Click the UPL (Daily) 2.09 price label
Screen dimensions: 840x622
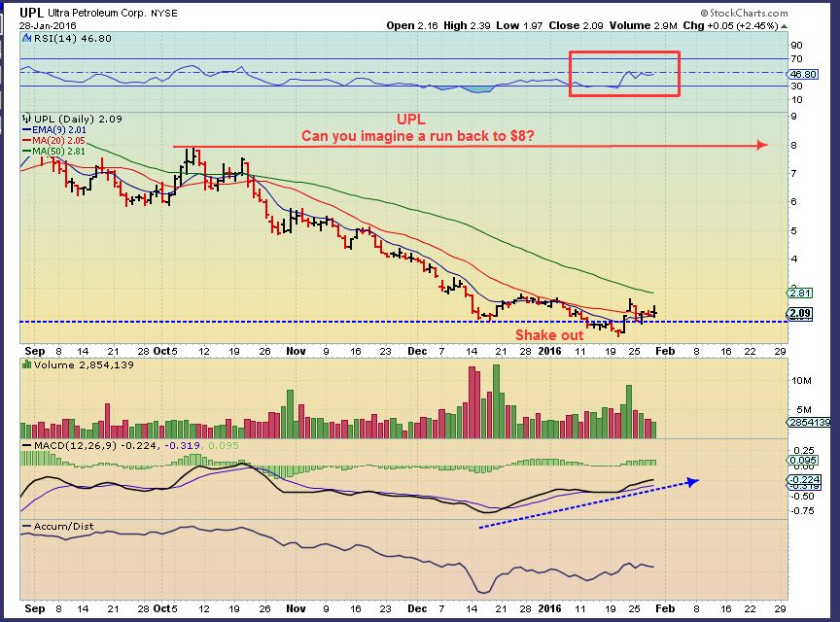click(78, 119)
